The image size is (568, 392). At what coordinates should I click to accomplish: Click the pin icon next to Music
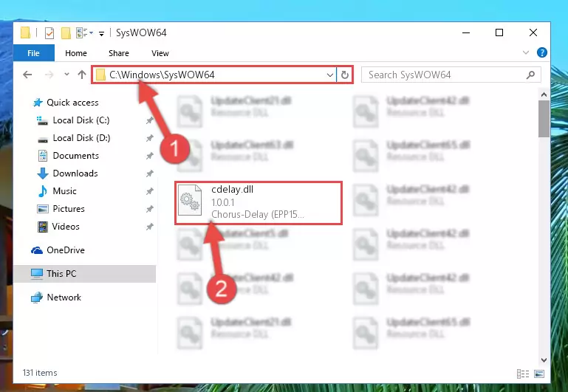point(150,191)
